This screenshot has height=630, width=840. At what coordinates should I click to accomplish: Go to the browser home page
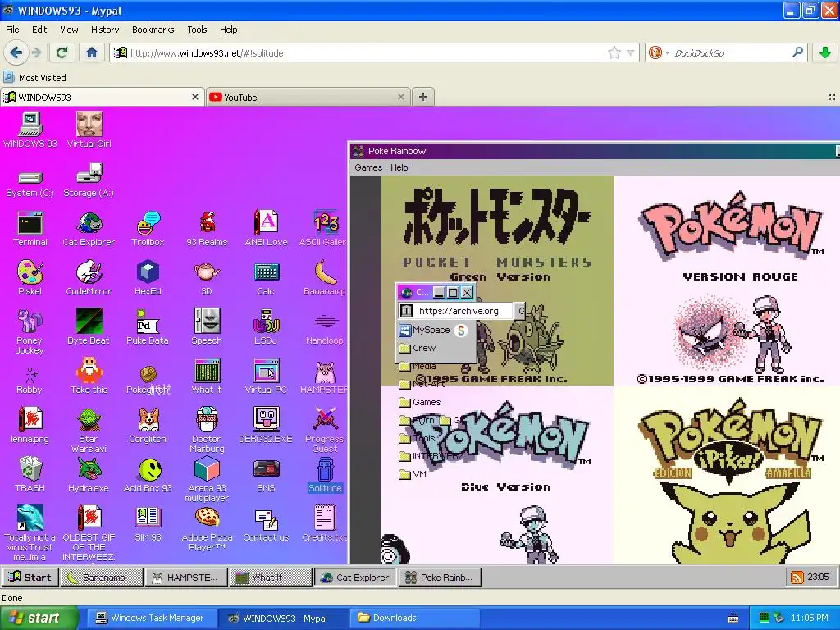(92, 52)
